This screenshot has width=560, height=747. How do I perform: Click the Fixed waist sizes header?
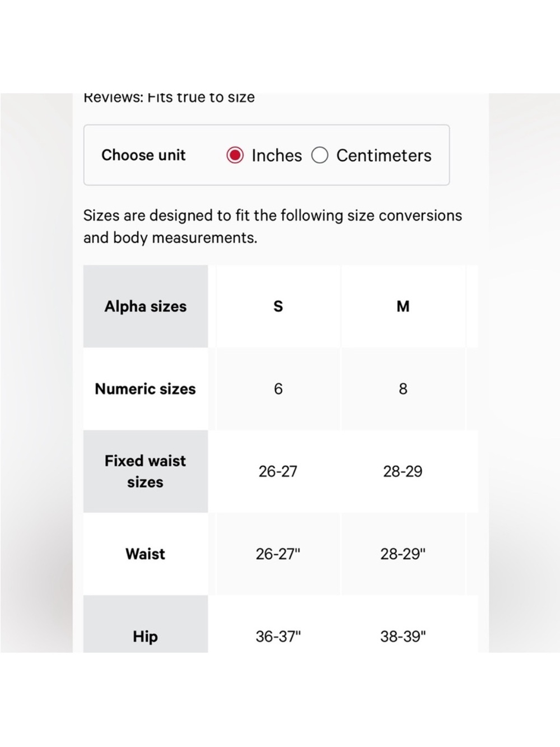click(x=146, y=471)
